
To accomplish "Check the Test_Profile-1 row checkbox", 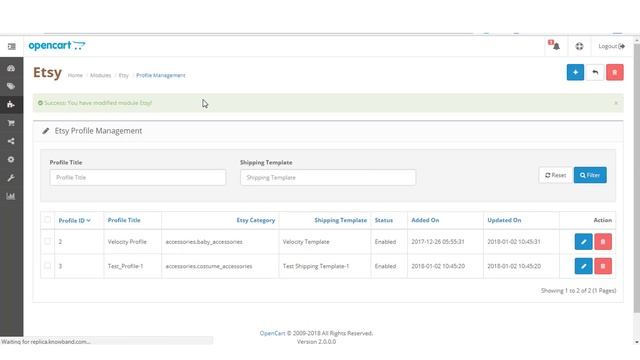I will click(x=47, y=266).
